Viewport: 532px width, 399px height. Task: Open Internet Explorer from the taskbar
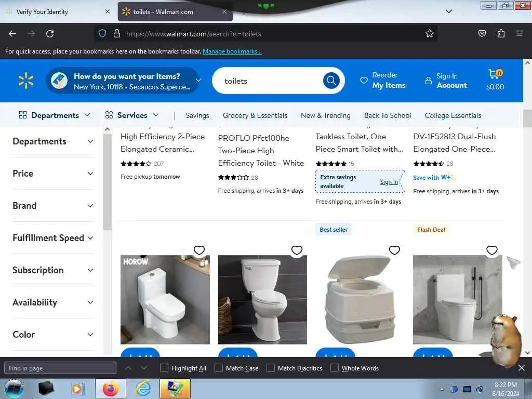click(x=143, y=389)
